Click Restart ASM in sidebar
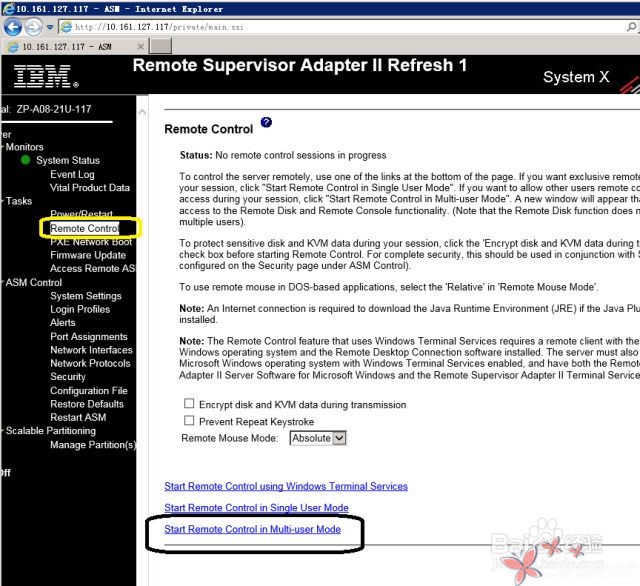 click(x=78, y=417)
